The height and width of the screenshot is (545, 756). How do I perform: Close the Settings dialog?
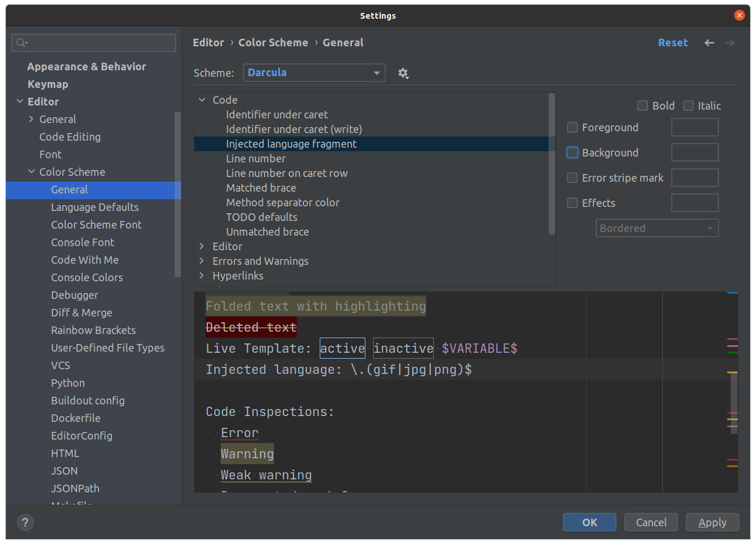tap(740, 15)
